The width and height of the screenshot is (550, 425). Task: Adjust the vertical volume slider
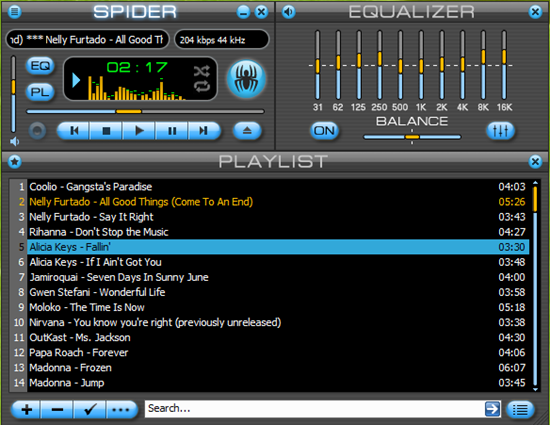click(13, 94)
